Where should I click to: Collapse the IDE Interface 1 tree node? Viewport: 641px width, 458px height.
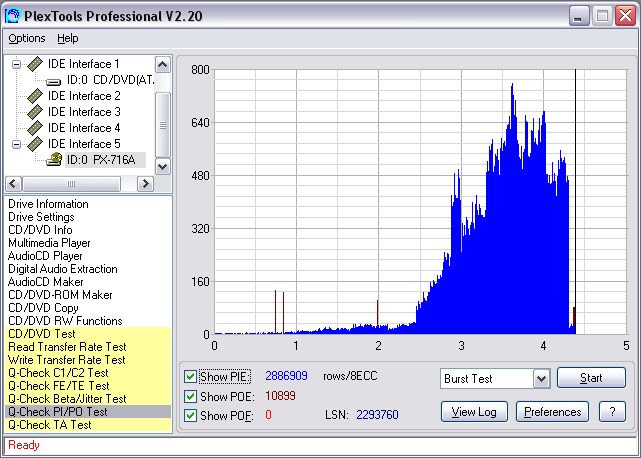point(16,64)
